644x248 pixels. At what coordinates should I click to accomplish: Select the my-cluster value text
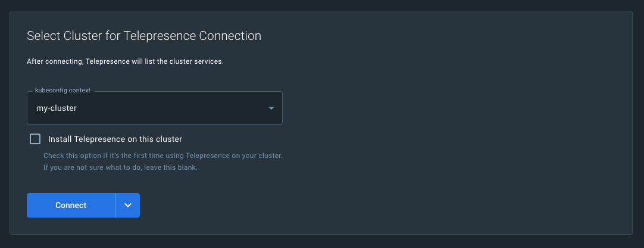(57, 108)
